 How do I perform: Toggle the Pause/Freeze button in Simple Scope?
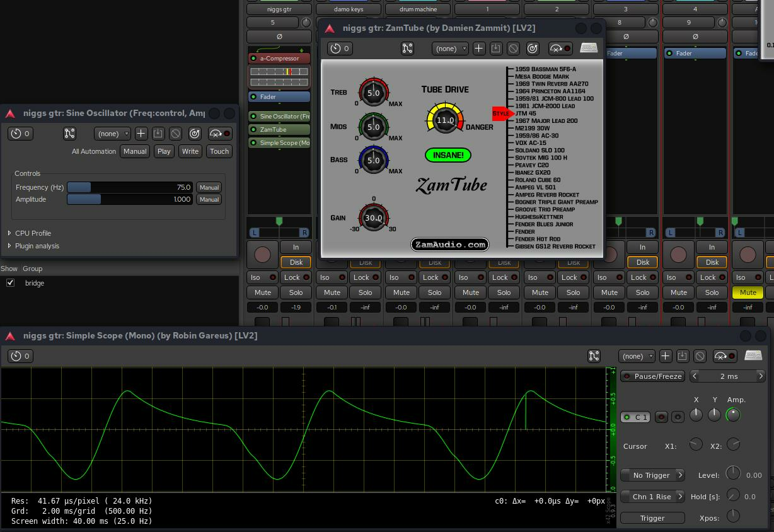pyautogui.click(x=652, y=376)
